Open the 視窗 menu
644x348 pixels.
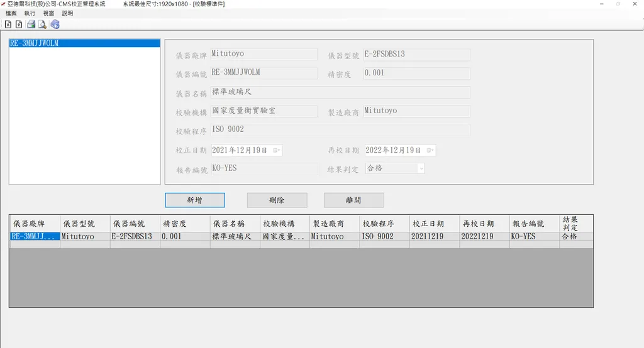48,13
